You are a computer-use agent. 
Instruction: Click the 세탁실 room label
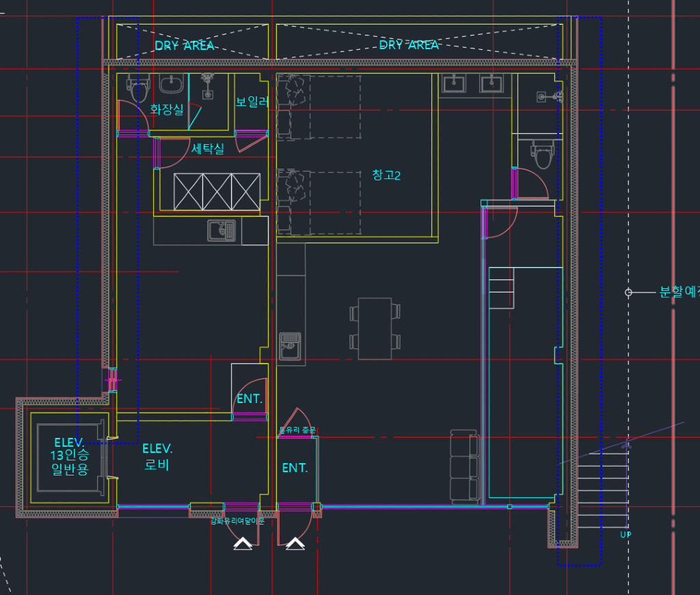[208, 149]
